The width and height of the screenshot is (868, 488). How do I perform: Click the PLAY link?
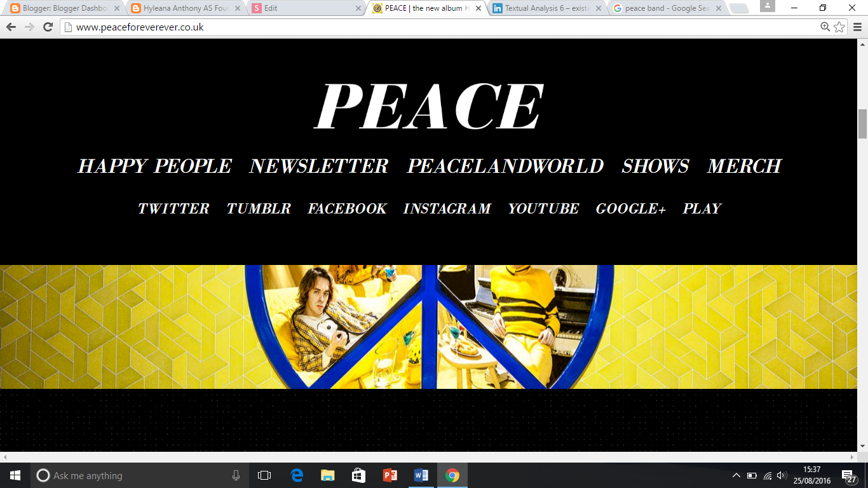(x=702, y=208)
